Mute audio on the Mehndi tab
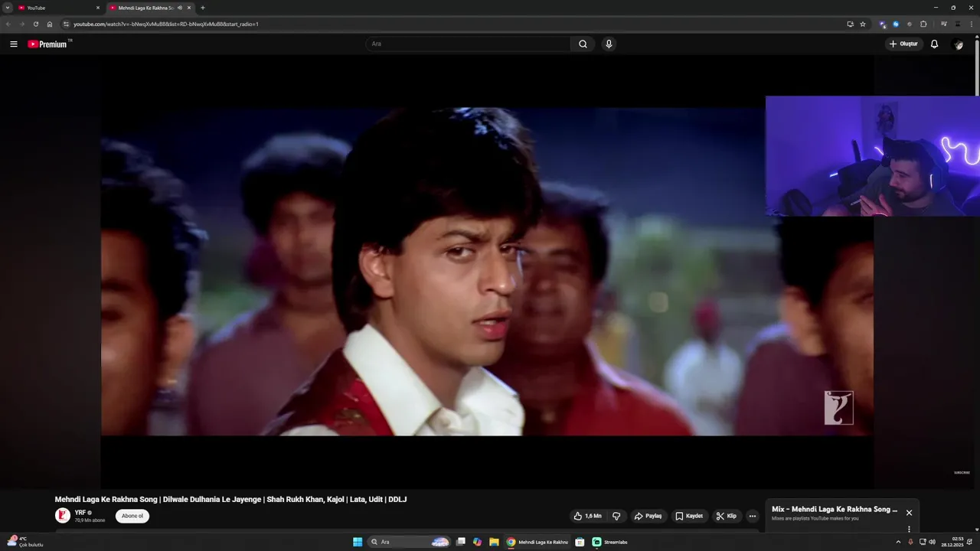Screen dimensions: 980x551 tap(180, 8)
